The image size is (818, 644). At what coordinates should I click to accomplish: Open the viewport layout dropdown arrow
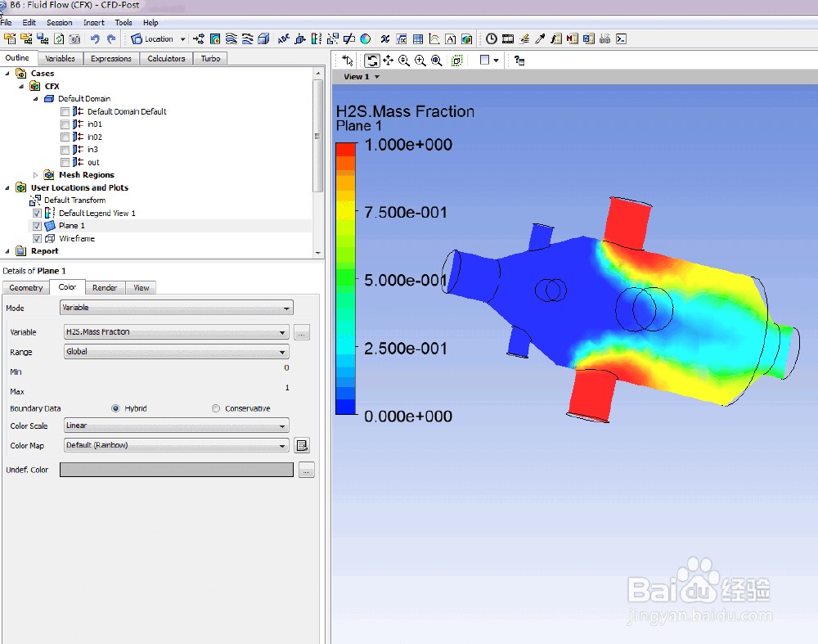[x=497, y=61]
